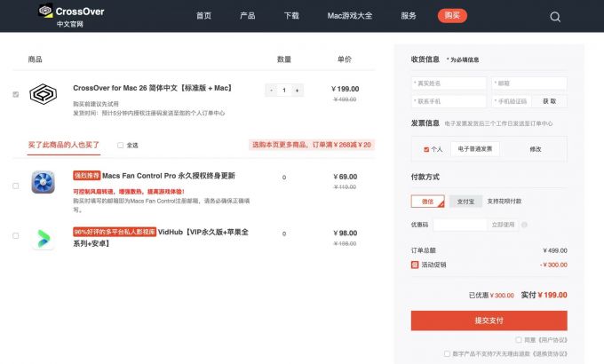Click 获取 to get verification code

(549, 101)
